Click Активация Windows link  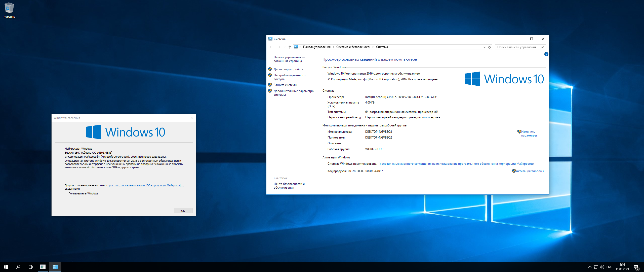pos(530,171)
